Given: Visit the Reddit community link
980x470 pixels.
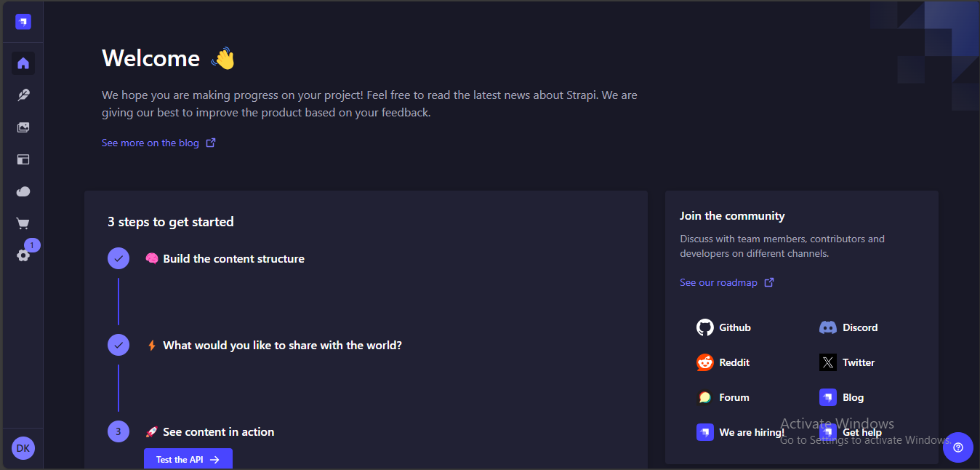Looking at the screenshot, I should 723,362.
